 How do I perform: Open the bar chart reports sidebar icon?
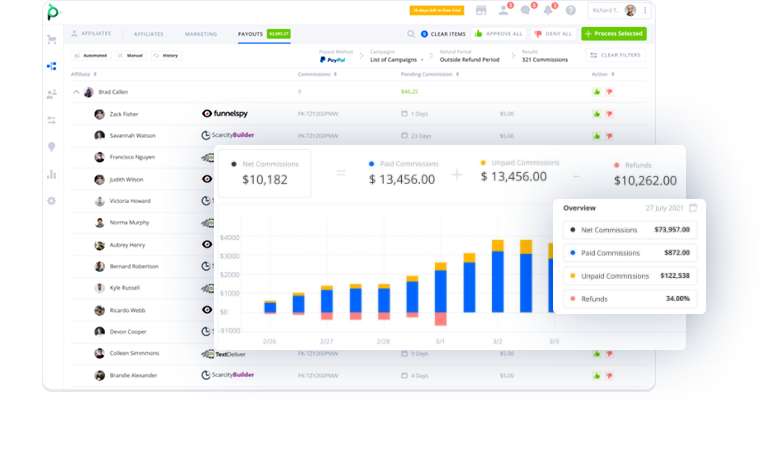[x=51, y=174]
